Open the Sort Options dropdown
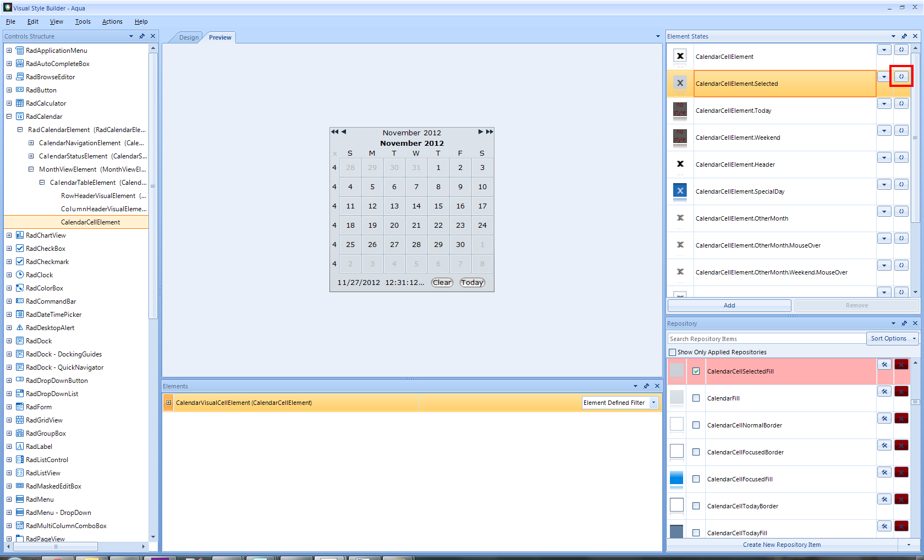This screenshot has width=924, height=560. 892,338
